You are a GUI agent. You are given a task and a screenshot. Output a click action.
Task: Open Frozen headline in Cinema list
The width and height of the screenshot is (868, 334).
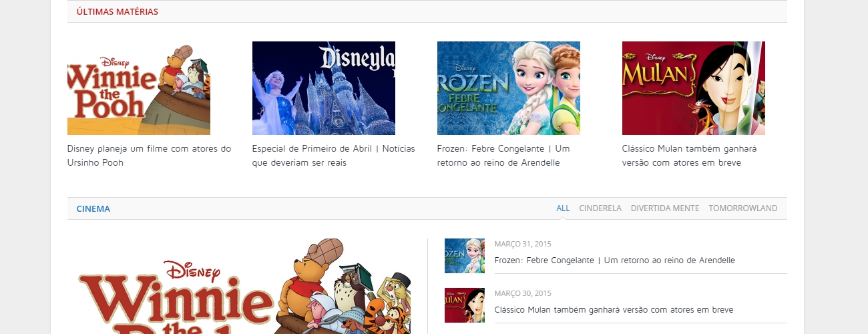614,261
